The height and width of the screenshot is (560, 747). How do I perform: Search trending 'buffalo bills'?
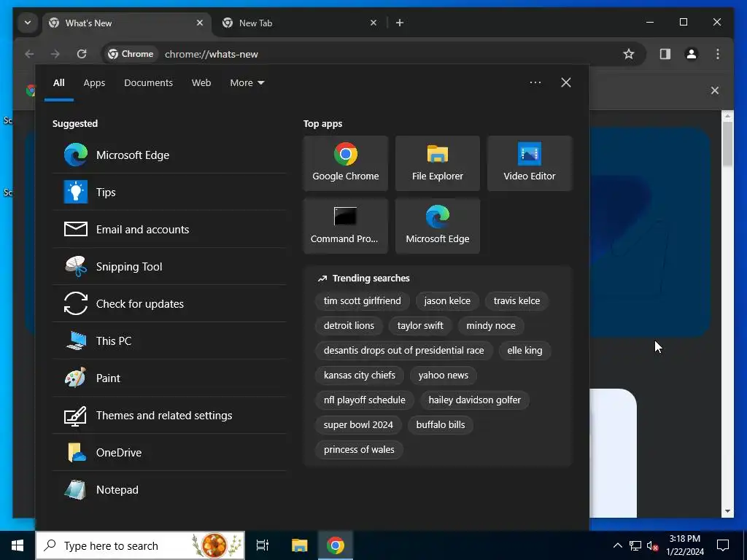coord(440,425)
